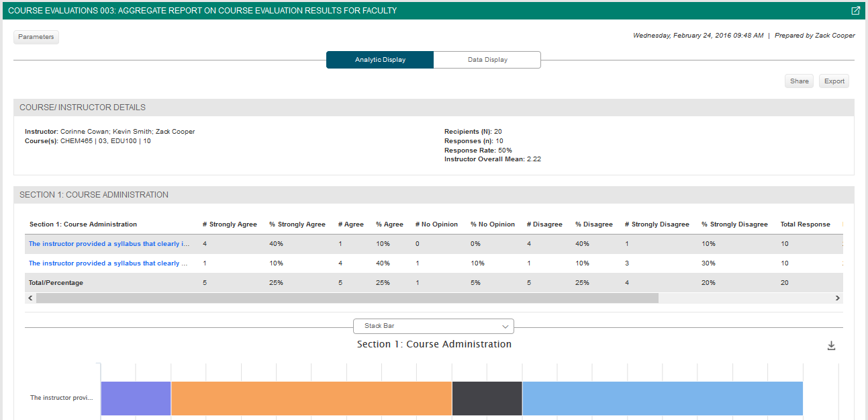Viewport: 868px width, 420px height.
Task: Click the '# No Opinion' column header
Action: [x=436, y=224]
